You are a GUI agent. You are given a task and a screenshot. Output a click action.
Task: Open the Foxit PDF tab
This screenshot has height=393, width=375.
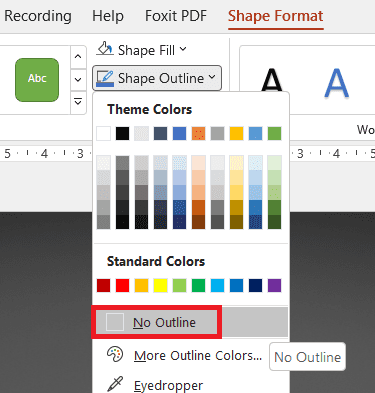coord(176,16)
